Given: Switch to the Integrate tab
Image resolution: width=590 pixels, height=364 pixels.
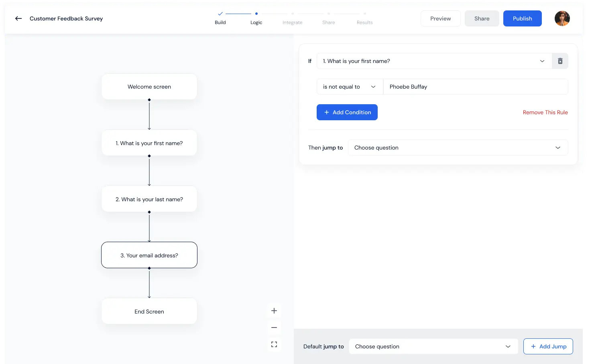Looking at the screenshot, I should (x=292, y=22).
